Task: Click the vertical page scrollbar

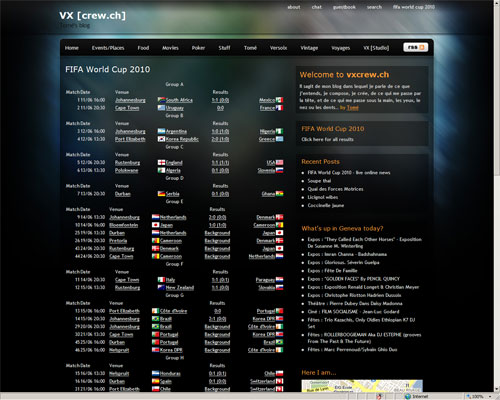Action: pyautogui.click(x=497, y=196)
